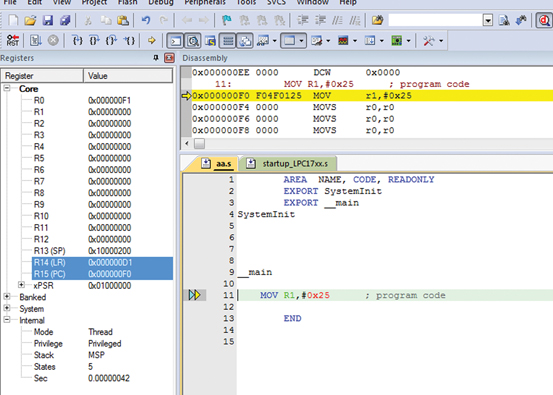The width and height of the screenshot is (553, 395).
Task: Open the Debug menu
Action: pos(161,2)
